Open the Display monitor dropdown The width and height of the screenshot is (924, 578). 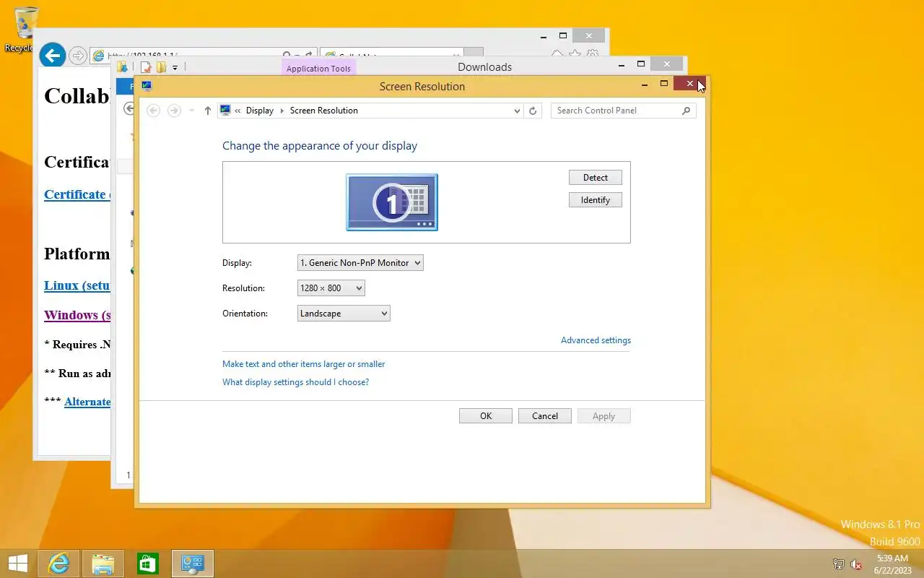[x=360, y=263]
